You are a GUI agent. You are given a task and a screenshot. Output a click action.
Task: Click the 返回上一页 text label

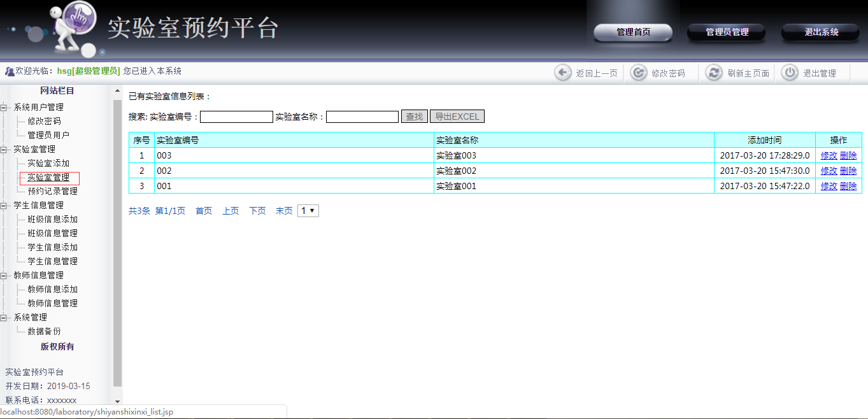click(597, 73)
